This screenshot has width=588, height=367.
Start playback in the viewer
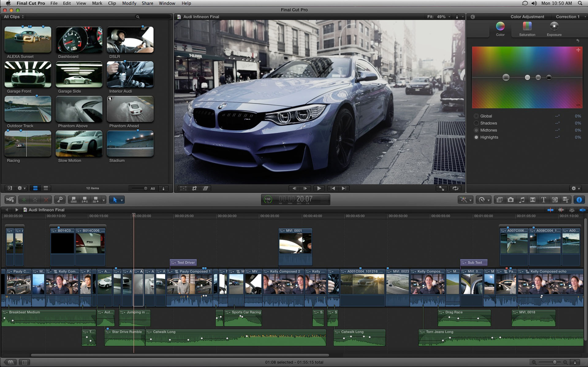(319, 188)
